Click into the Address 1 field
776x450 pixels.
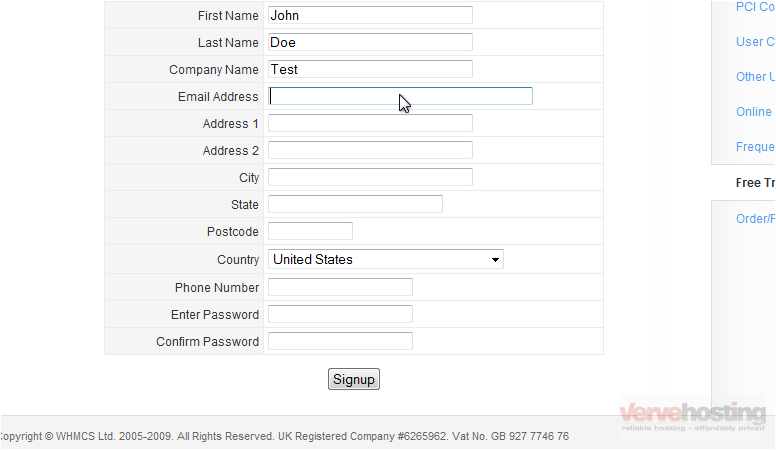point(370,123)
